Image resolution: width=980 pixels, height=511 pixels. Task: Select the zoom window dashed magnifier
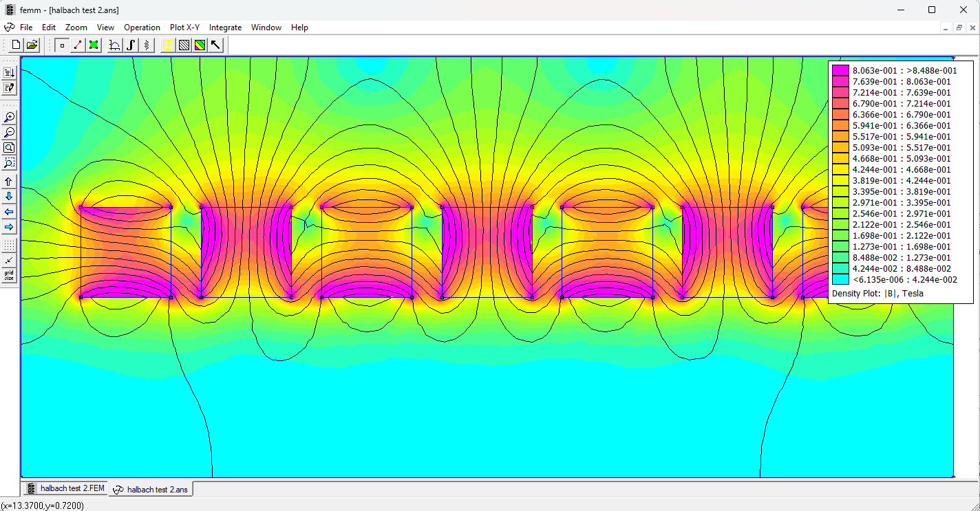click(9, 163)
